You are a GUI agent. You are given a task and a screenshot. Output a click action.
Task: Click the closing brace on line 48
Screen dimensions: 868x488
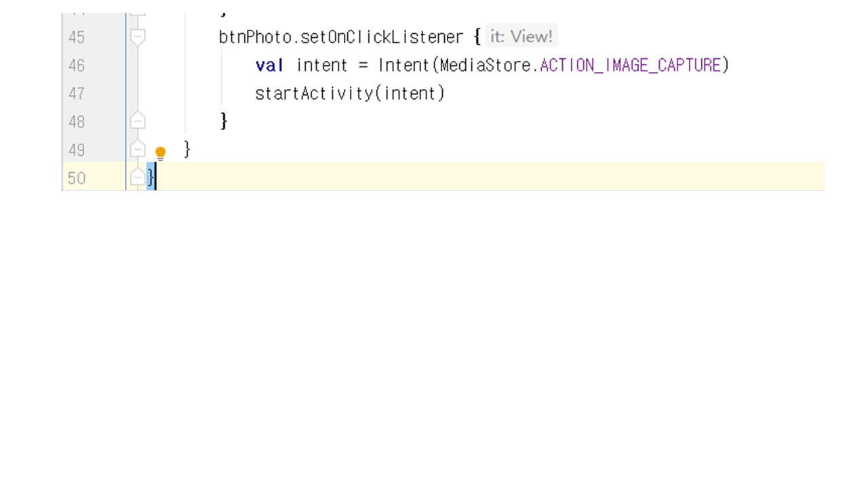(224, 121)
